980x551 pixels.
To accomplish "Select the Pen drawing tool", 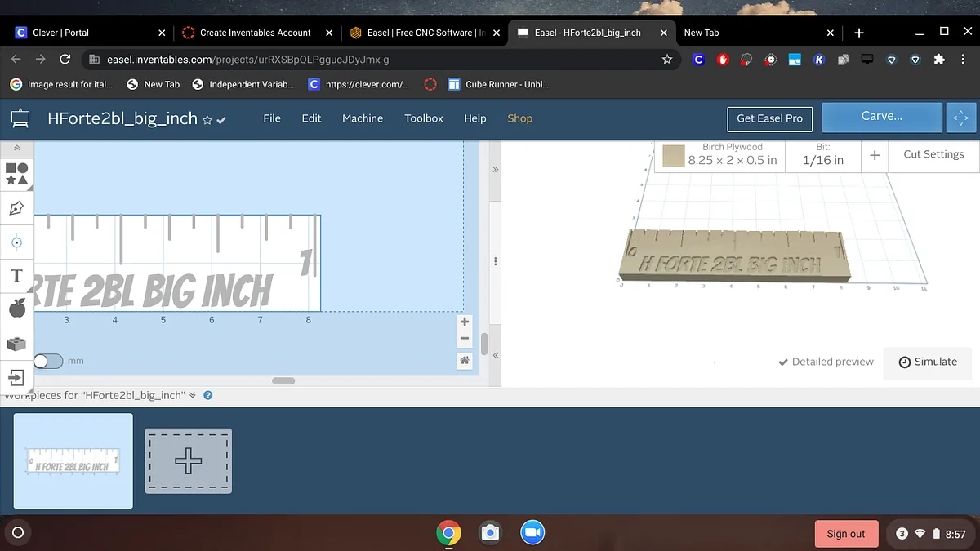I will click(16, 209).
